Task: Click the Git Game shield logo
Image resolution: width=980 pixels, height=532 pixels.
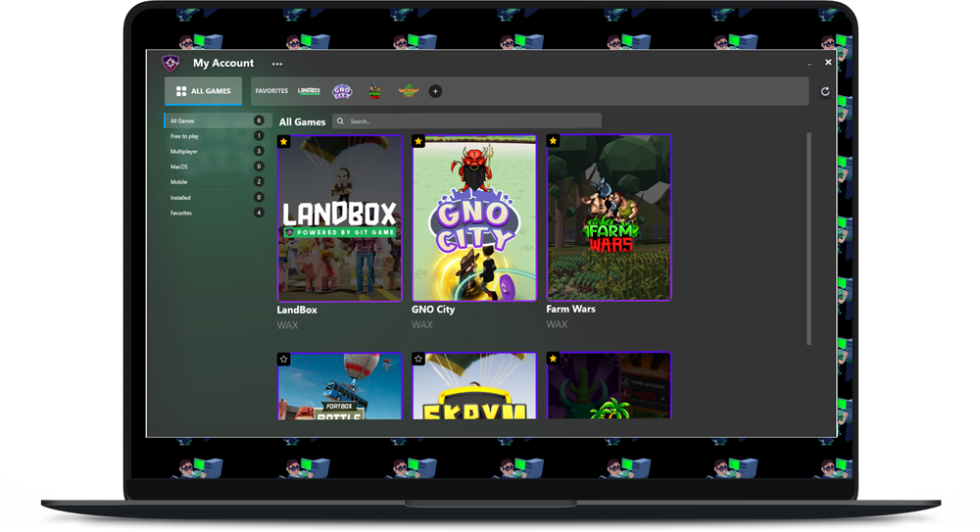Action: [171, 63]
